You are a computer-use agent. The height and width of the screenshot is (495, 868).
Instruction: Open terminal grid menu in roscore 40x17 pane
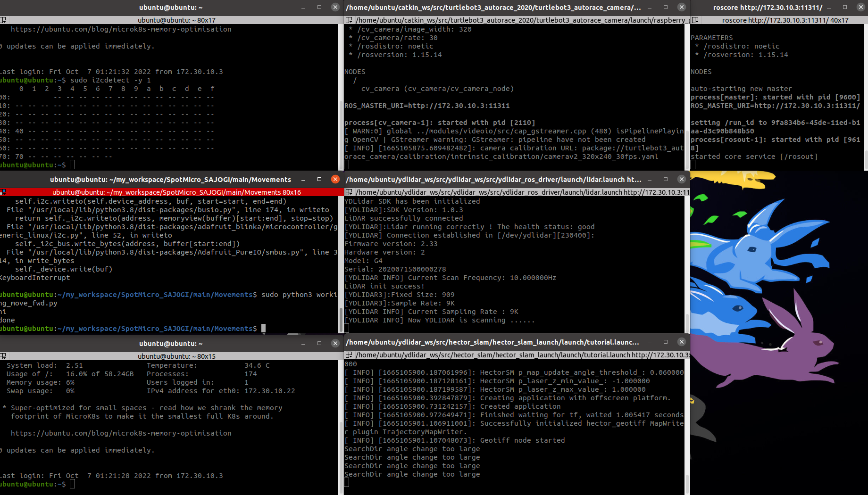click(695, 20)
